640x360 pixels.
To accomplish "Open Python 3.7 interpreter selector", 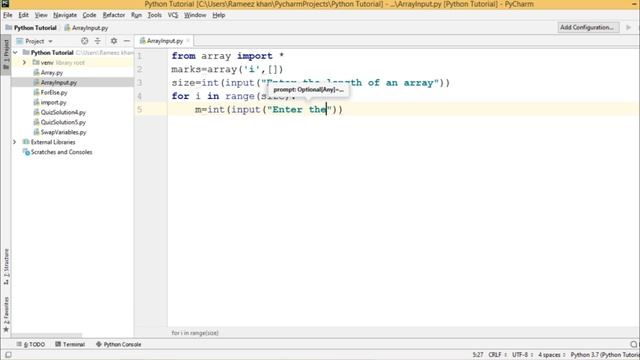I will [604, 355].
